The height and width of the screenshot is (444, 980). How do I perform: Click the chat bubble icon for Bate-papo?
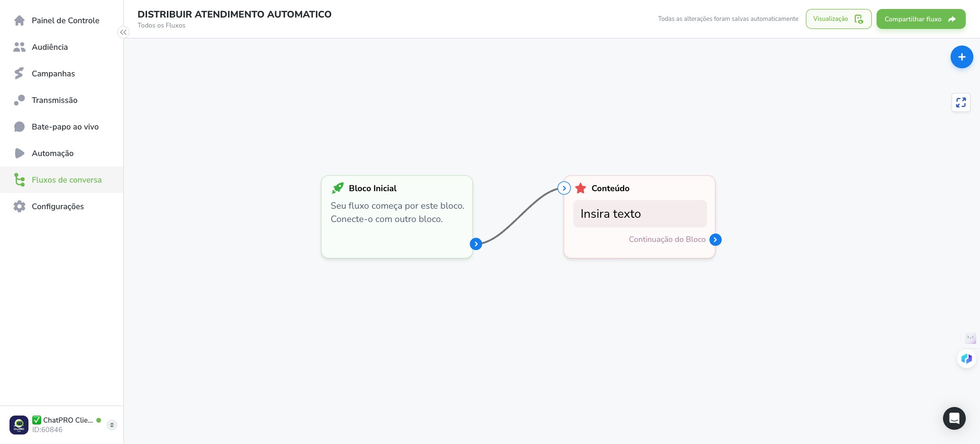point(19,127)
